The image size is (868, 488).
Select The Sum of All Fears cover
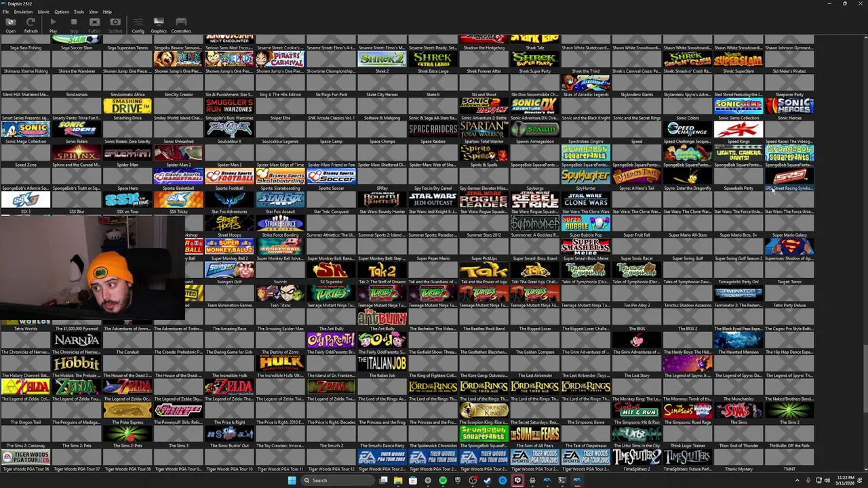[534, 434]
